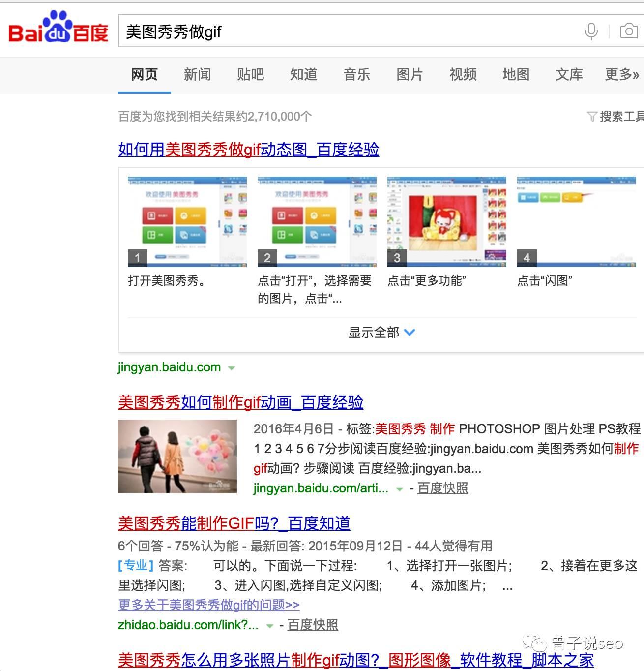Open the 贴吧 tab
This screenshot has width=644, height=671.
coord(250,75)
